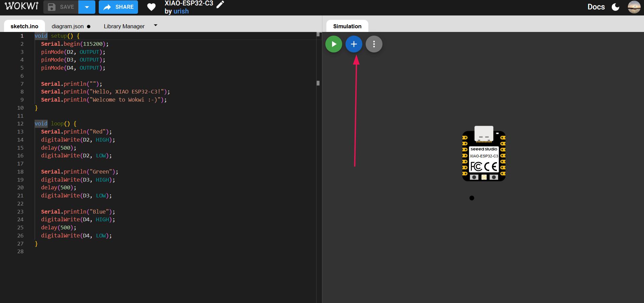The height and width of the screenshot is (303, 644).
Task: Click the "pinMode(D3, OUTPUT);" code line
Action: tap(73, 60)
